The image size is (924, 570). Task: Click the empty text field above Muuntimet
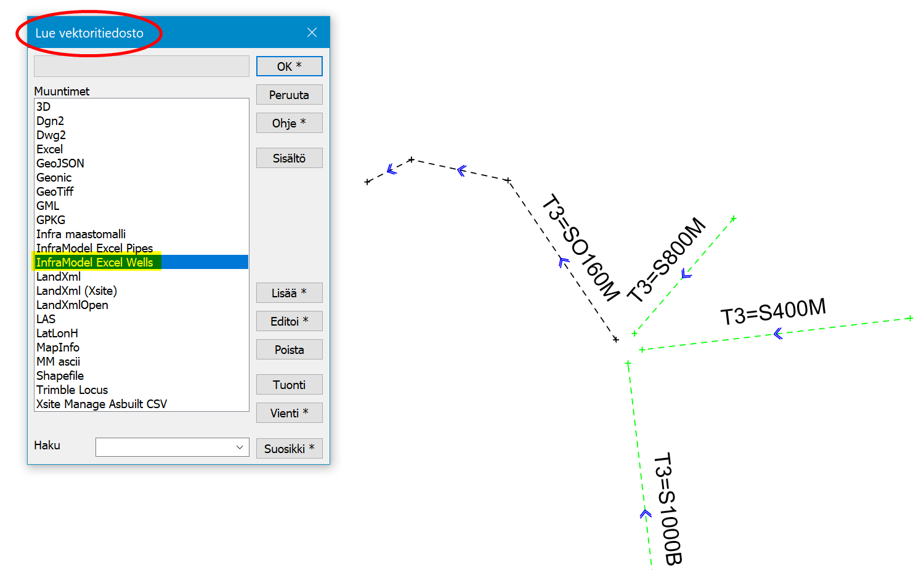141,66
